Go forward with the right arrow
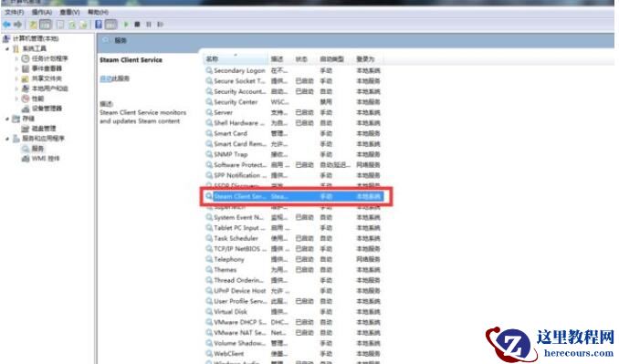This screenshot has width=619, height=364. pyautogui.click(x=17, y=25)
